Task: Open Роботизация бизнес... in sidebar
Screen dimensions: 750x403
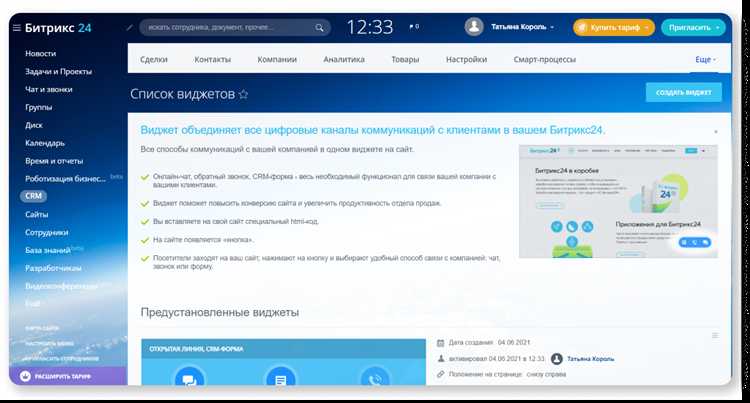Action: (x=66, y=179)
